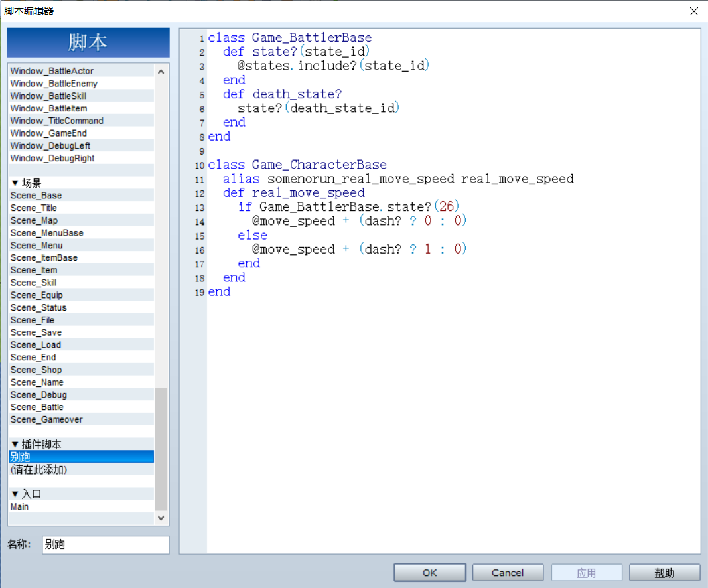Click the 应用 apply button

click(x=587, y=573)
